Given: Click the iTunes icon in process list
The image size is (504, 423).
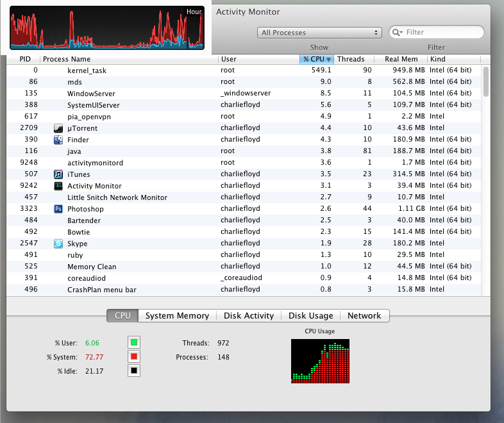Looking at the screenshot, I should pos(58,174).
